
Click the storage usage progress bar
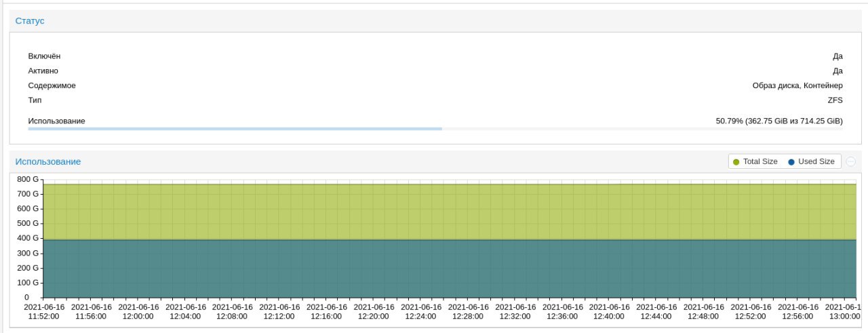coord(435,128)
